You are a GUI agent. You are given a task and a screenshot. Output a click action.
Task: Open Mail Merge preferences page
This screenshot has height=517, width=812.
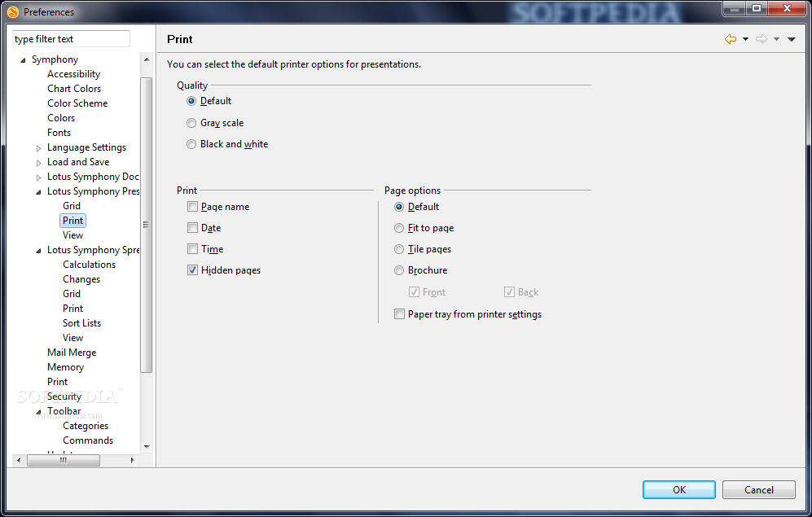(x=72, y=353)
